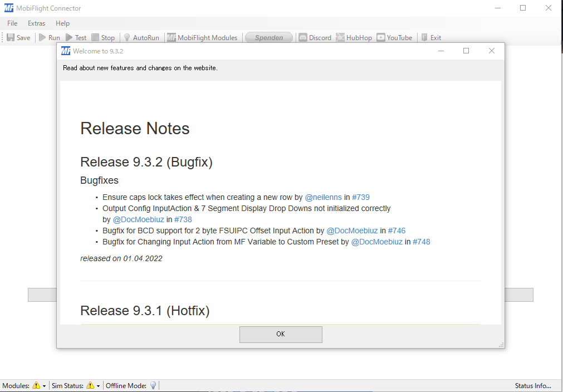Expand the Modules status dropdown arrow
563x392 pixels.
pyautogui.click(x=44, y=386)
